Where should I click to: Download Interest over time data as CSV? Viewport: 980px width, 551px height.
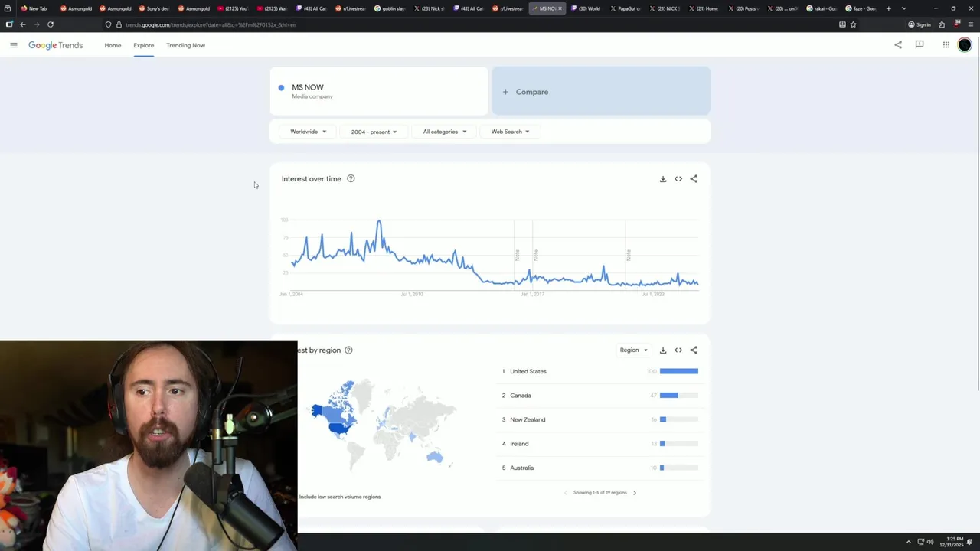[x=663, y=179]
